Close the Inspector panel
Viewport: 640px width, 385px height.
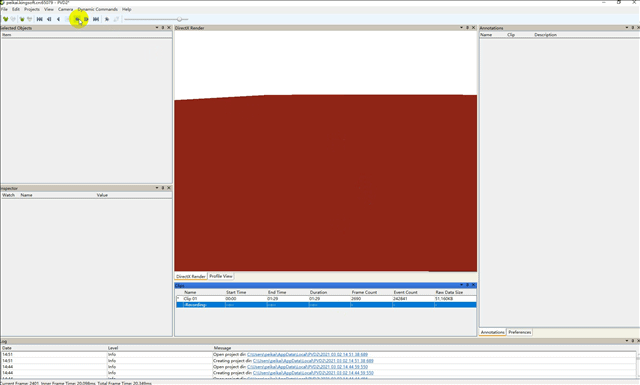[169, 188]
